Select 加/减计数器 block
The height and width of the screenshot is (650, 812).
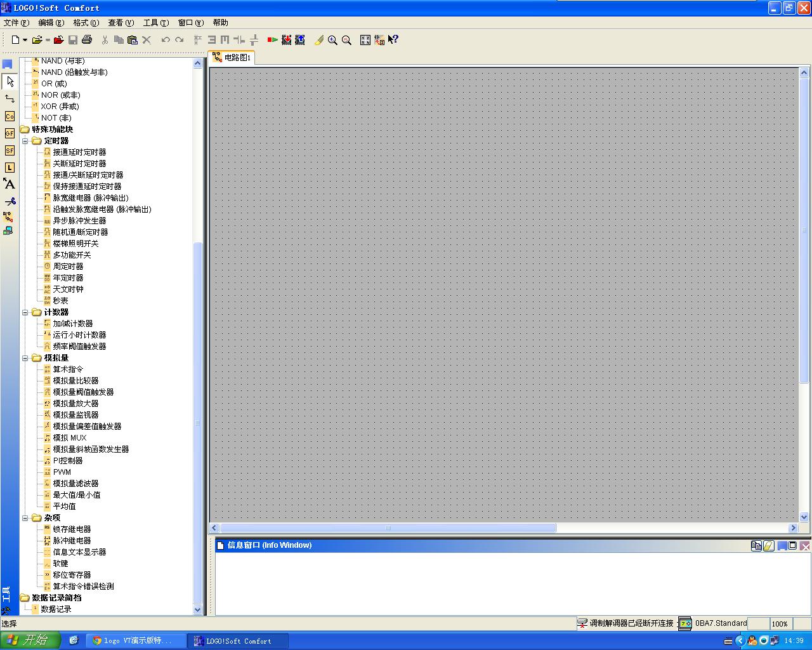pos(73,324)
